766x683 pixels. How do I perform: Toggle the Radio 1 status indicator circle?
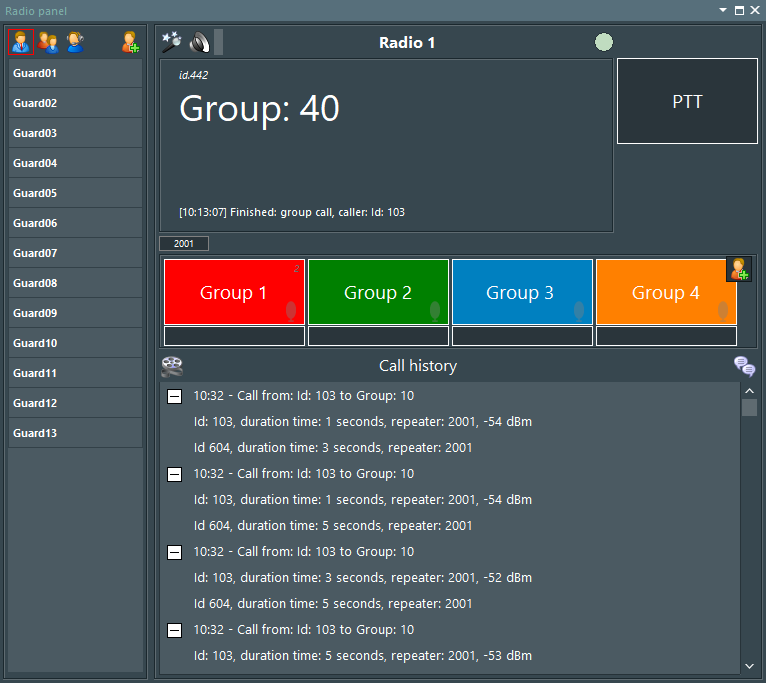(604, 42)
